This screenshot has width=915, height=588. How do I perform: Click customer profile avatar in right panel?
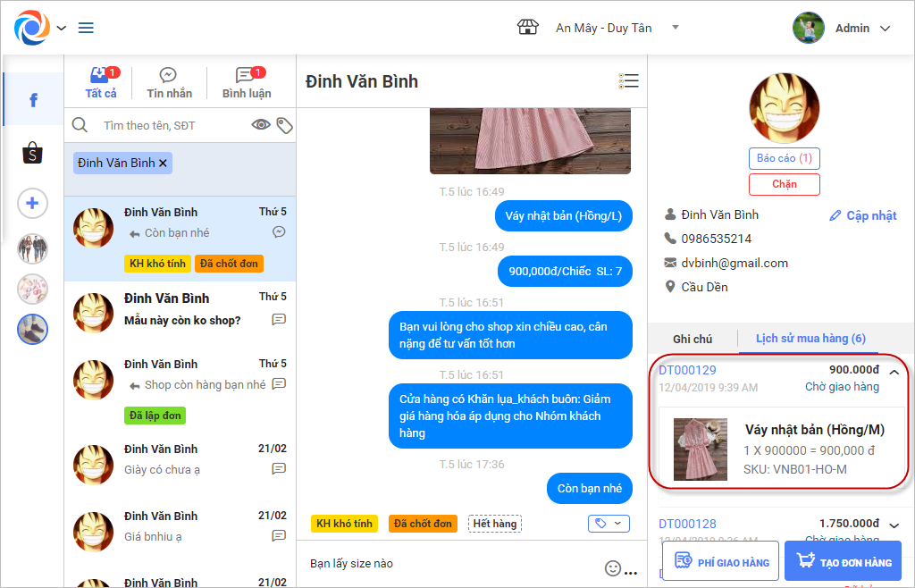coord(785,108)
